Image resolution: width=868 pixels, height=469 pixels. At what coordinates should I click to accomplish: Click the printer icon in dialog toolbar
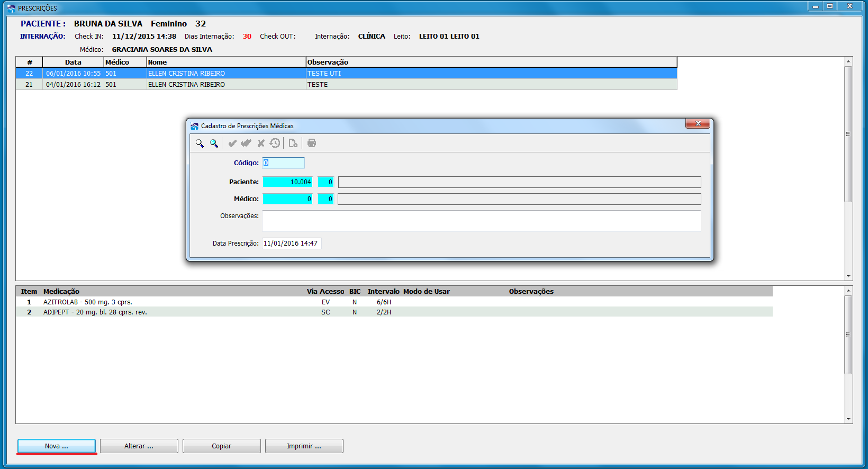[x=312, y=143]
